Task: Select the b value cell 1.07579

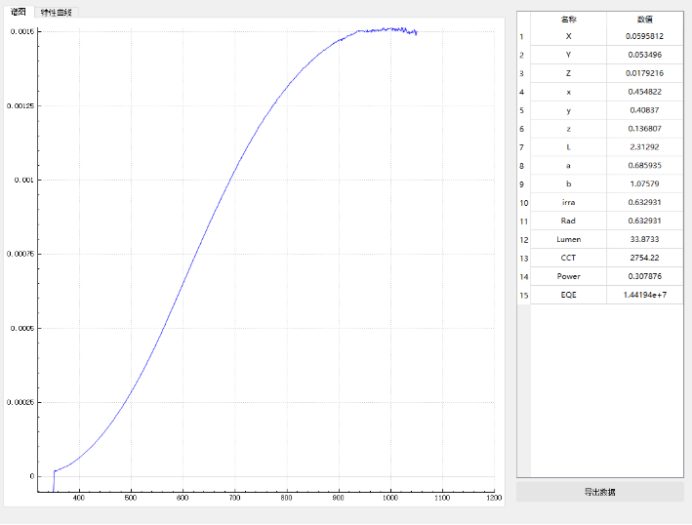Action: [645, 184]
